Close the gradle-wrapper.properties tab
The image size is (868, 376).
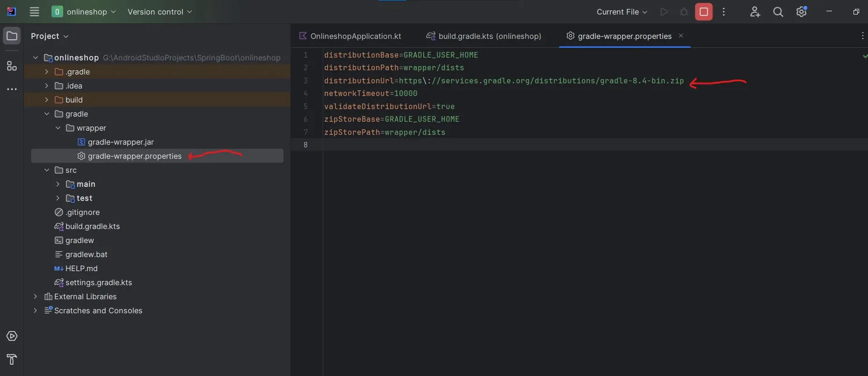click(x=681, y=36)
